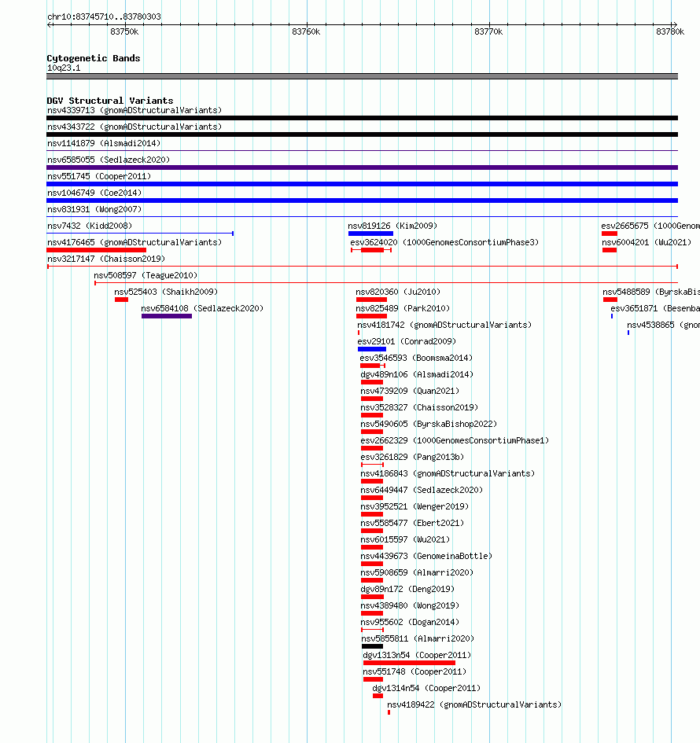Click the gray 10q23.1 cytogenetic band
This screenshot has height=743, width=700.
pos(362,76)
